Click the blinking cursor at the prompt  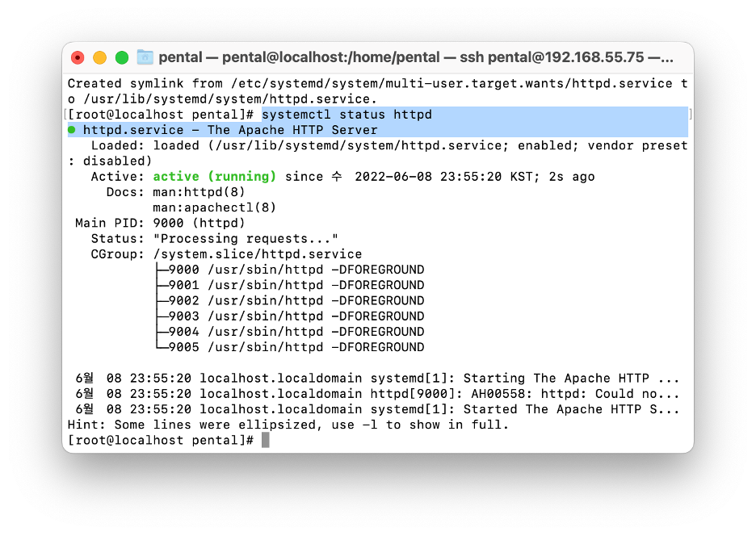point(267,439)
